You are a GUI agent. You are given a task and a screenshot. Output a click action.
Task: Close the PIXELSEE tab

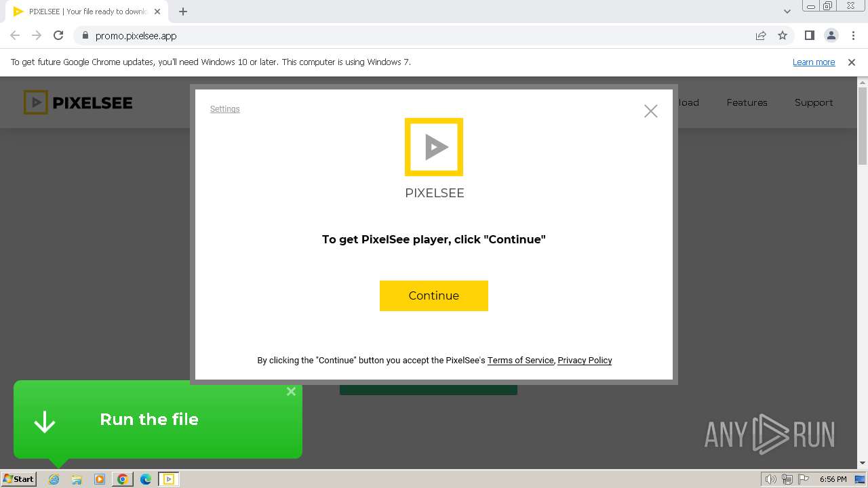tap(157, 12)
